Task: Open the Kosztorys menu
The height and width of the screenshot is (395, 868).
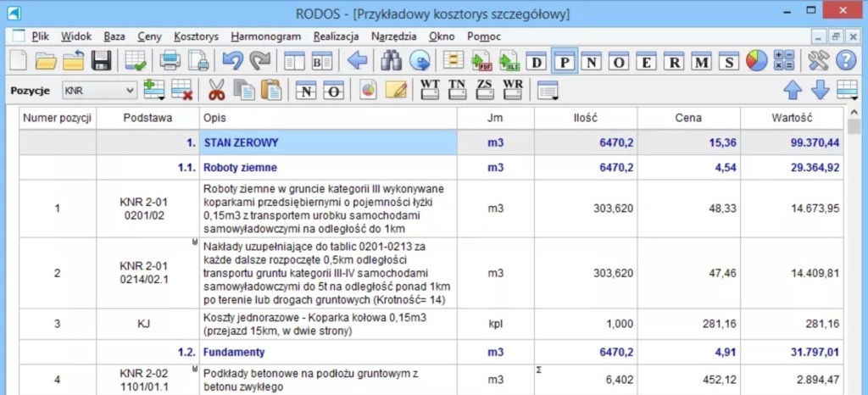Action: point(196,36)
